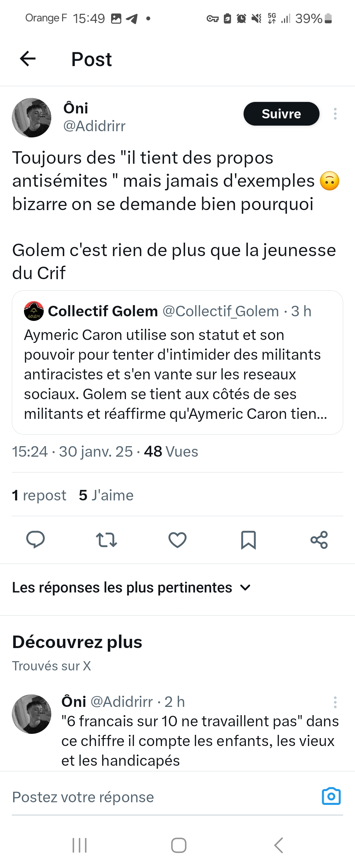Open Ôni's avatar in suggested post
Screen dimensions: 355x868
coord(32,714)
